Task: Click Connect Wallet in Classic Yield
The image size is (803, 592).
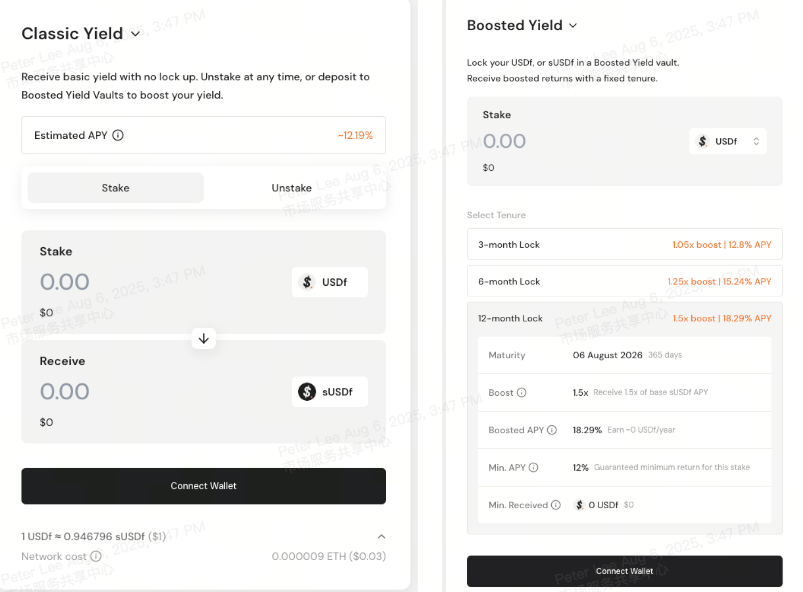Action: [x=203, y=486]
